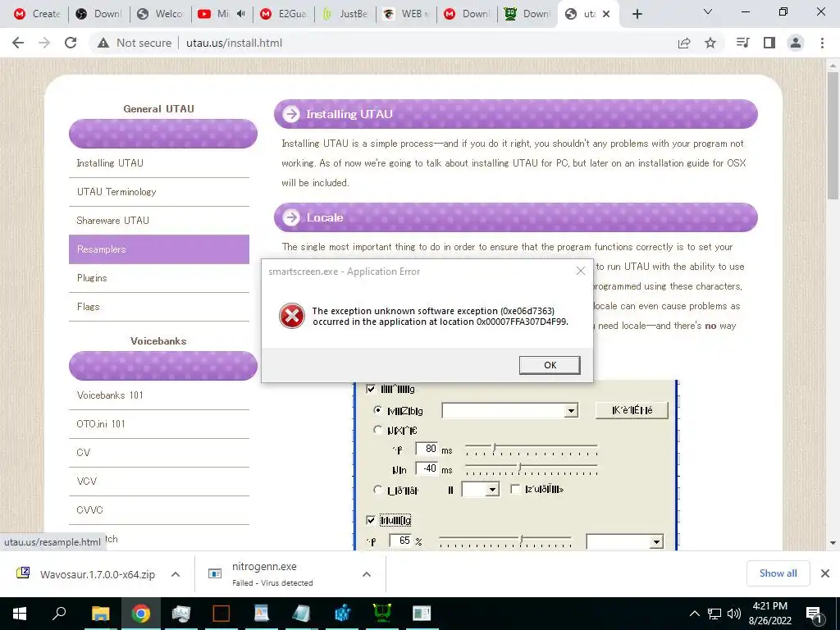Open the Chrome profile avatar

pyautogui.click(x=796, y=43)
